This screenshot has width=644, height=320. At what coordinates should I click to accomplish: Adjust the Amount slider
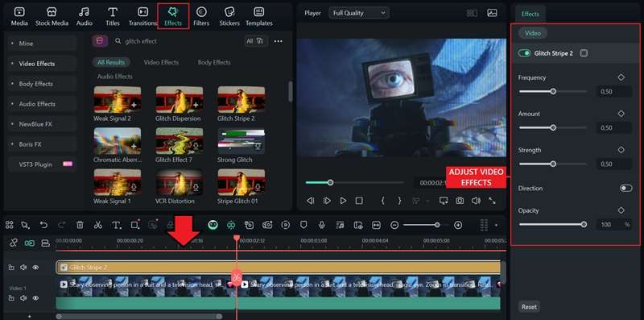click(553, 128)
